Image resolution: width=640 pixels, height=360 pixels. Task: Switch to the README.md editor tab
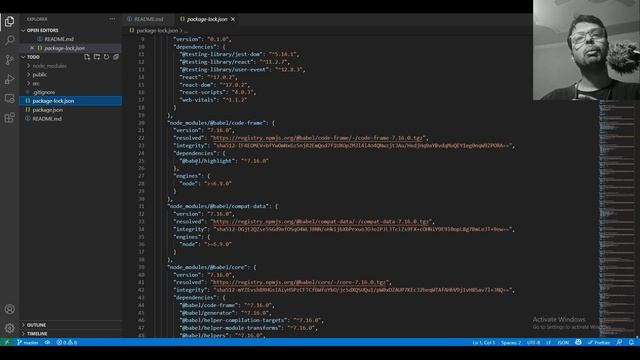tap(148, 19)
